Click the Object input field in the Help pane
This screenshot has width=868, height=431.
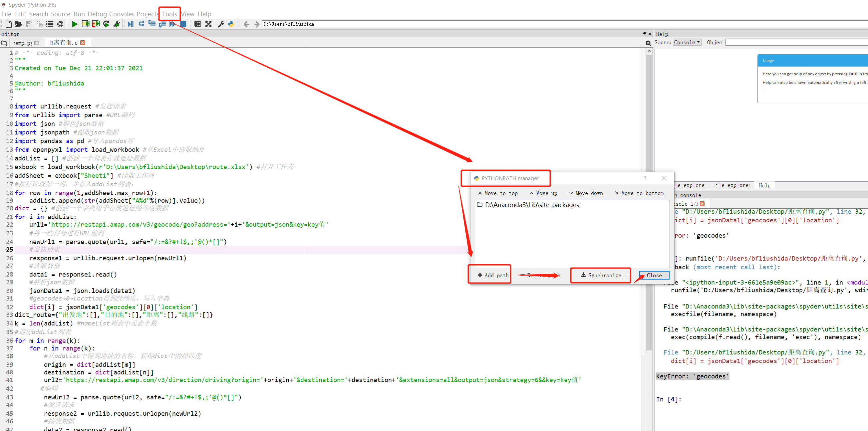click(795, 42)
